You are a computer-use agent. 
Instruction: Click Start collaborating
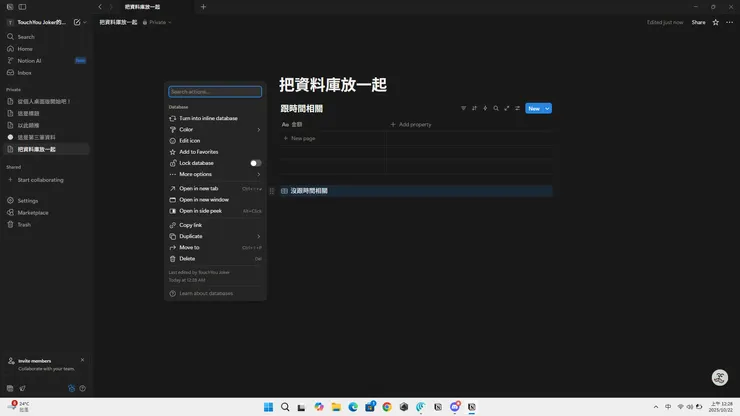[x=45, y=180]
